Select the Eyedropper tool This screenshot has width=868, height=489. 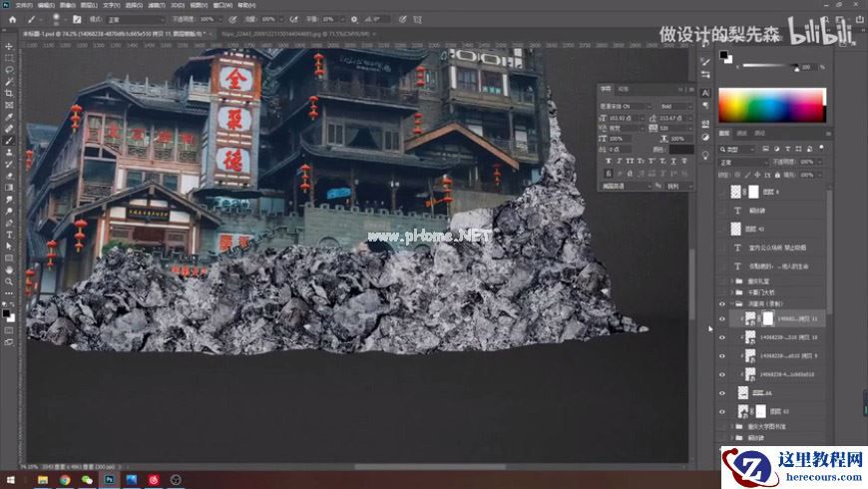9,117
